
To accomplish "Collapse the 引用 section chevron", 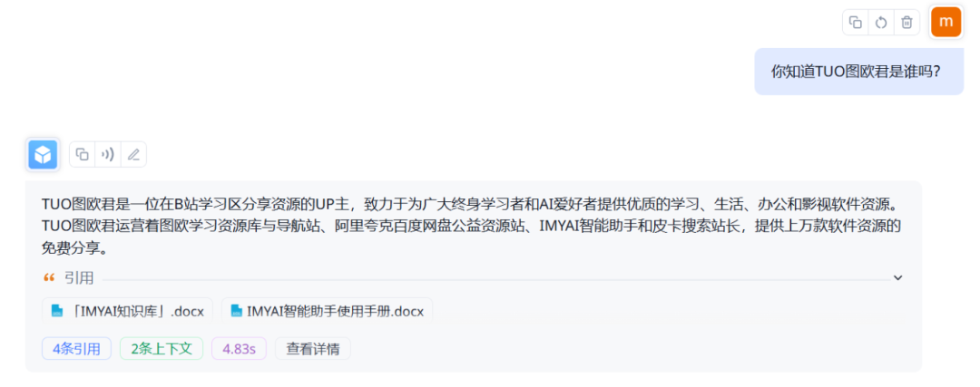I will [898, 277].
